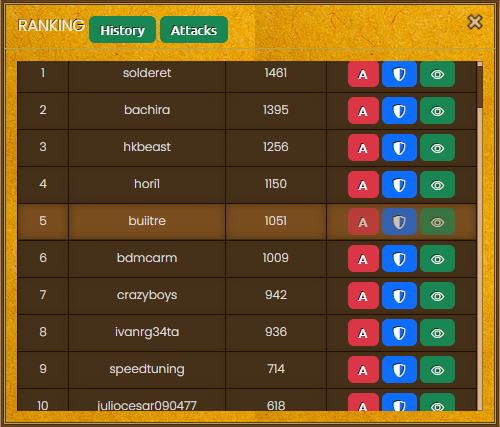
Task: Attack ivanrg34ta via the red A icon
Action: (363, 333)
